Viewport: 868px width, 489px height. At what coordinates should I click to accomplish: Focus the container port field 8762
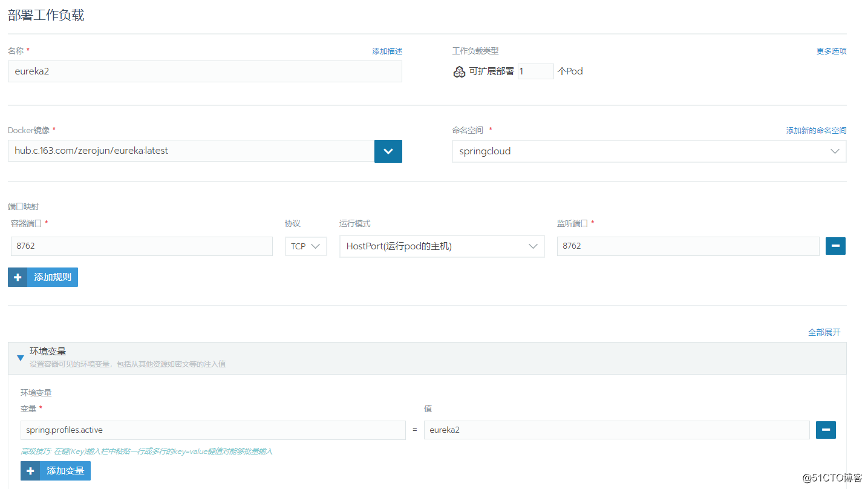pos(142,246)
